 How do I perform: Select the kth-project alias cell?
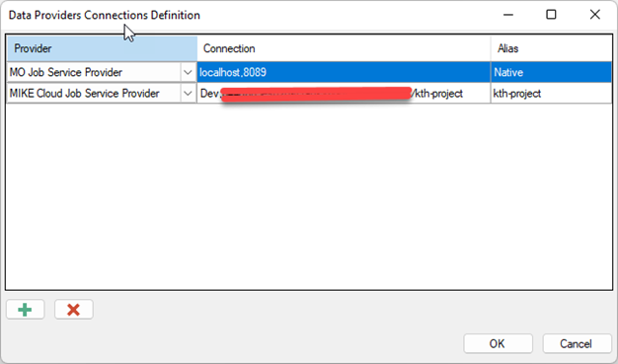tap(551, 94)
